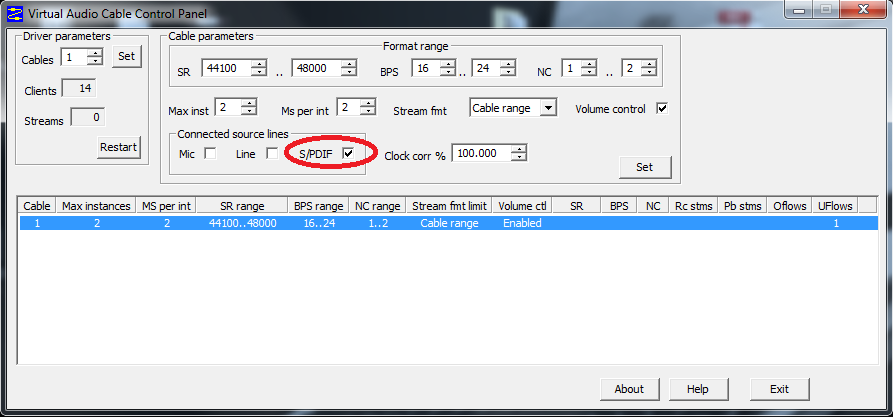This screenshot has width=893, height=417.
Task: Increase the minimum NC stepper
Action: 589,64
